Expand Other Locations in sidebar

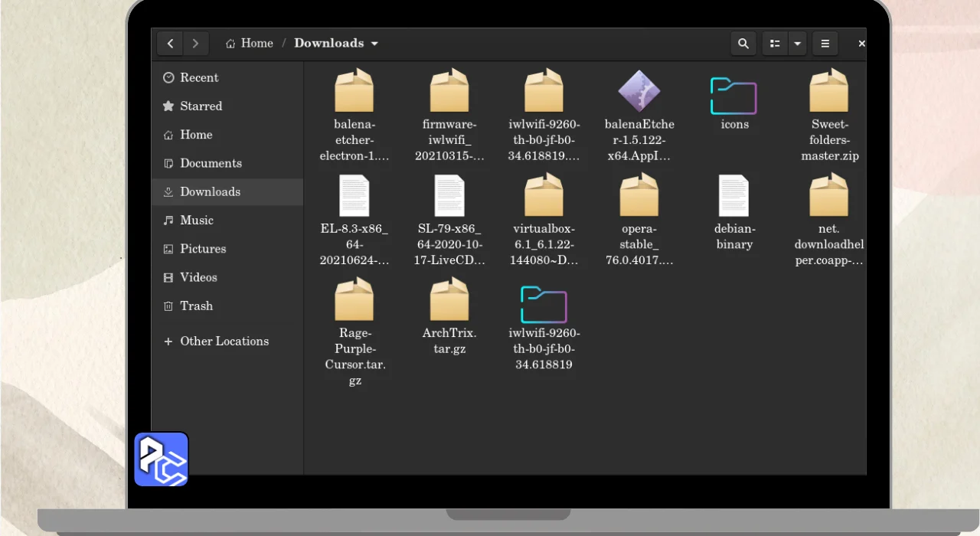coord(224,342)
